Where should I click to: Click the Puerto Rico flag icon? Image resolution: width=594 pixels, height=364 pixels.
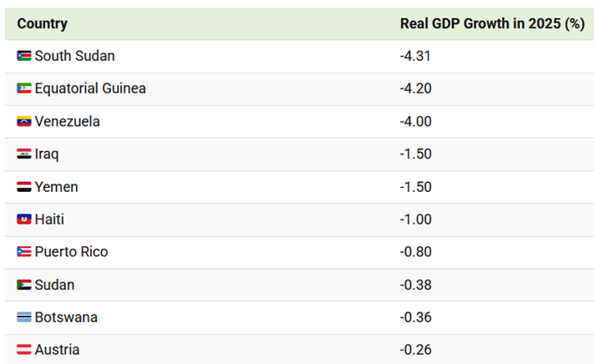click(24, 252)
